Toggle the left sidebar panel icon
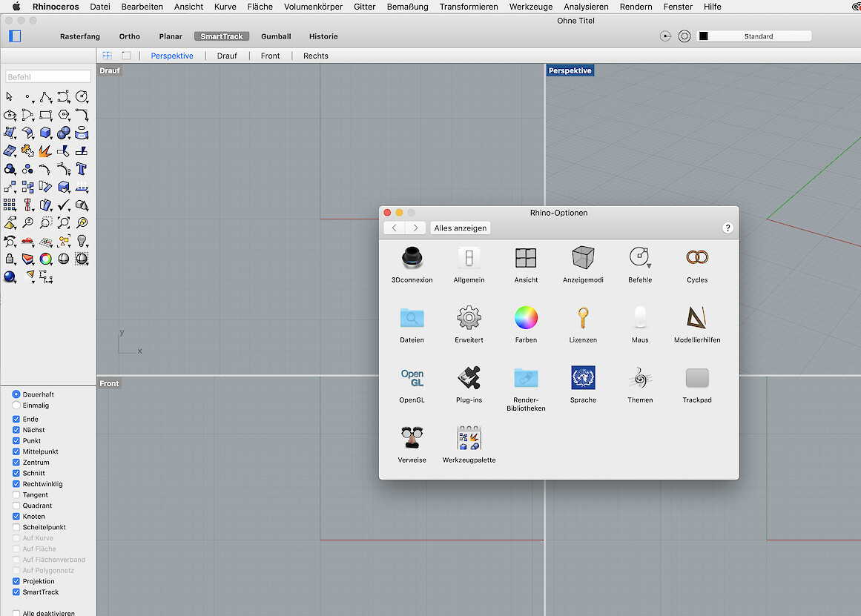The height and width of the screenshot is (616, 861). click(x=15, y=36)
